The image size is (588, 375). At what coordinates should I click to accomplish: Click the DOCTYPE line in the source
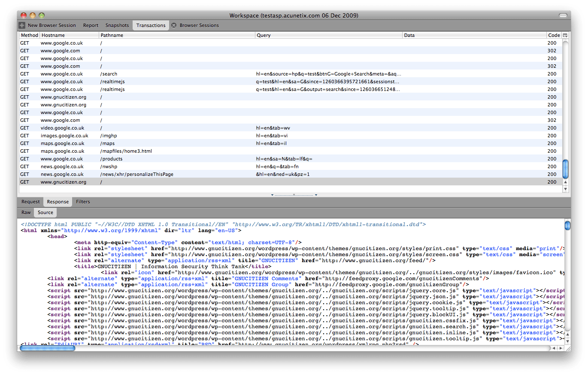click(x=223, y=224)
